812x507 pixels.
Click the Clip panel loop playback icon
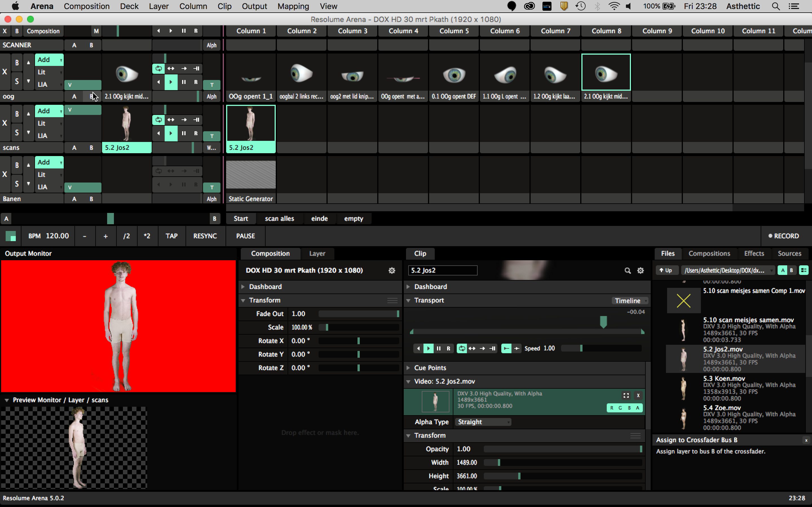pos(462,348)
